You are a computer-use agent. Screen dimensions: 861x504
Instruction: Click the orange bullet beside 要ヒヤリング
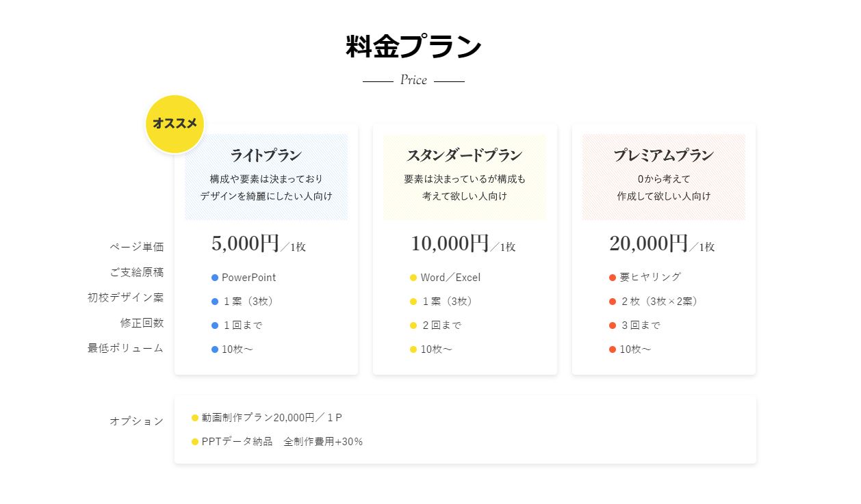point(613,278)
